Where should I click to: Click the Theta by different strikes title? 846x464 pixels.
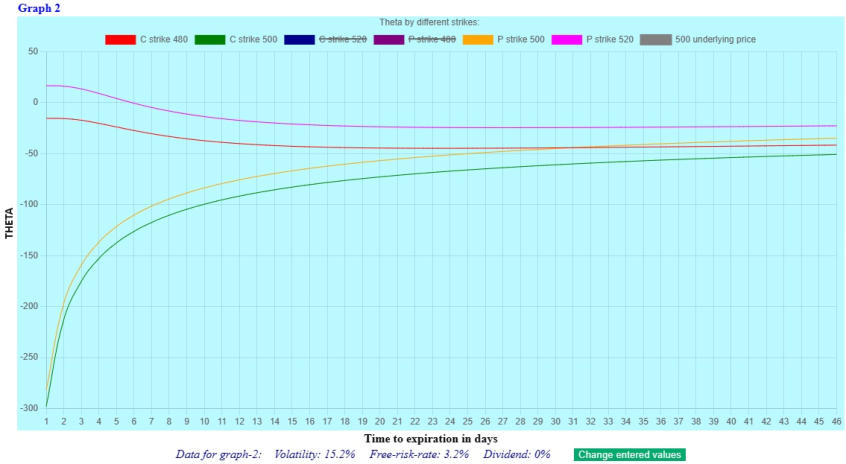pos(429,22)
